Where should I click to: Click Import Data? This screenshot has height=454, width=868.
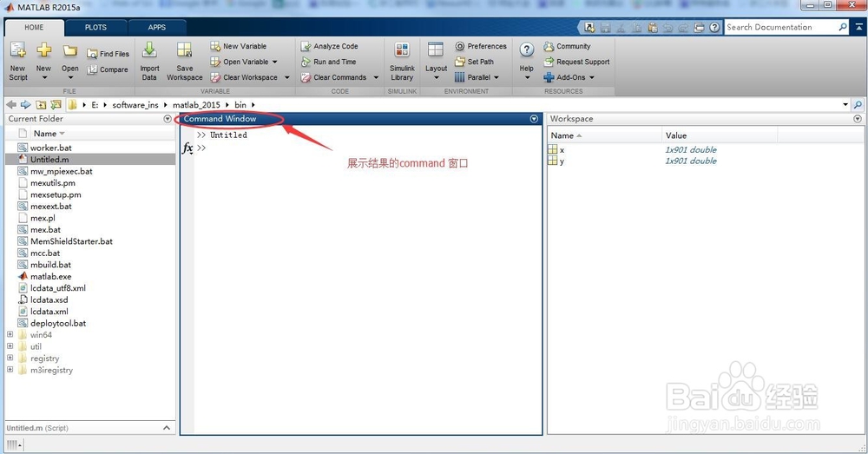point(149,62)
